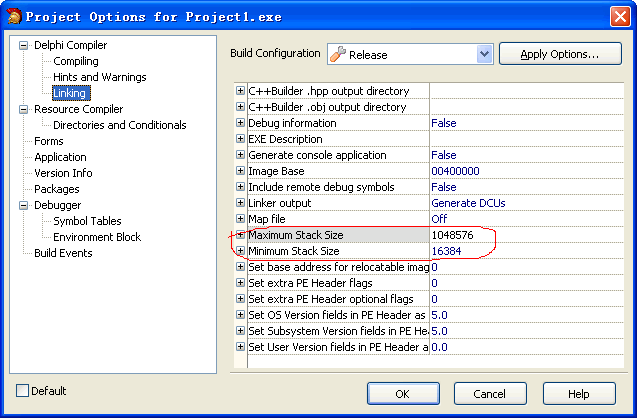Expand the Image Base option row
Image resolution: width=637 pixels, height=418 pixels.
(x=240, y=171)
